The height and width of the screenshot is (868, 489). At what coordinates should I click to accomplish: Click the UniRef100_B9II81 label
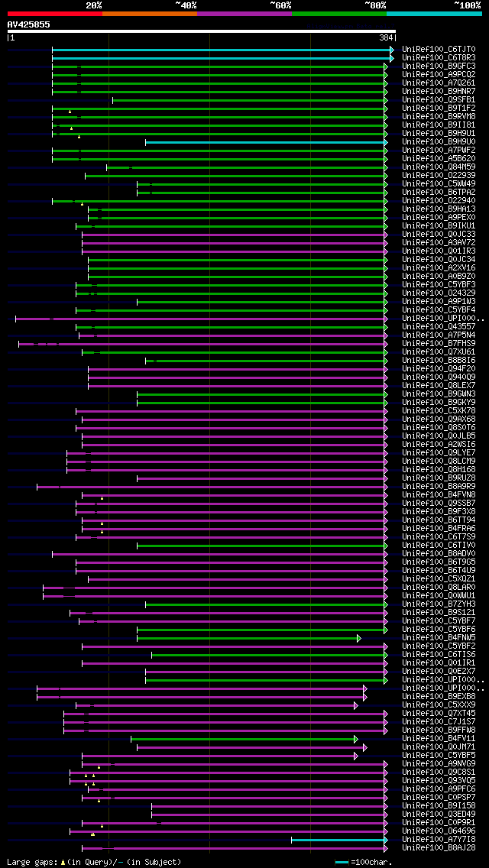click(x=439, y=125)
